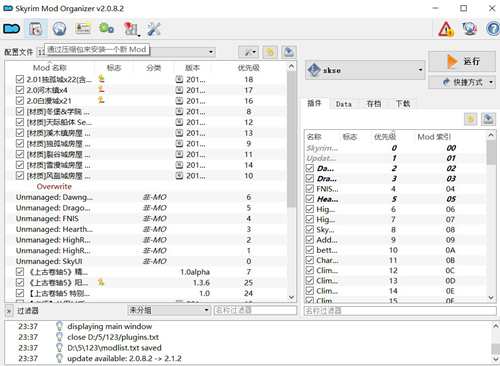Click the flag icon on priority 25 mod
The width and height of the screenshot is (500, 366).
tap(101, 282)
